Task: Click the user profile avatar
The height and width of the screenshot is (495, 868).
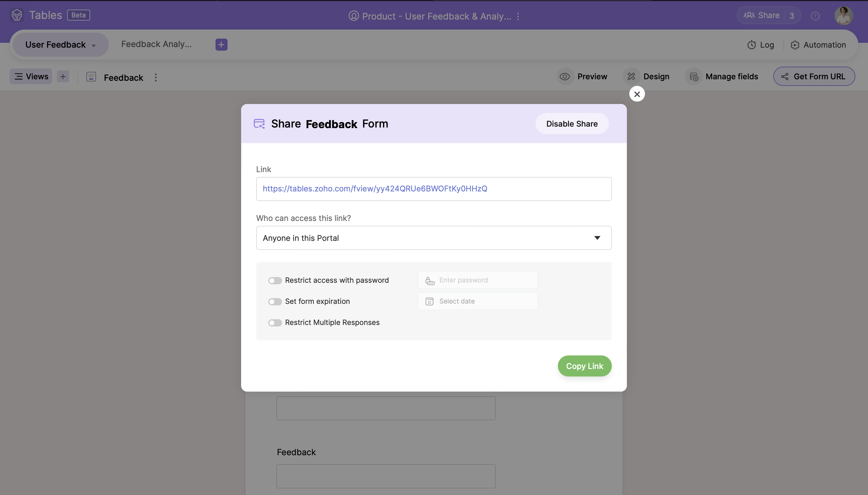Action: [844, 16]
